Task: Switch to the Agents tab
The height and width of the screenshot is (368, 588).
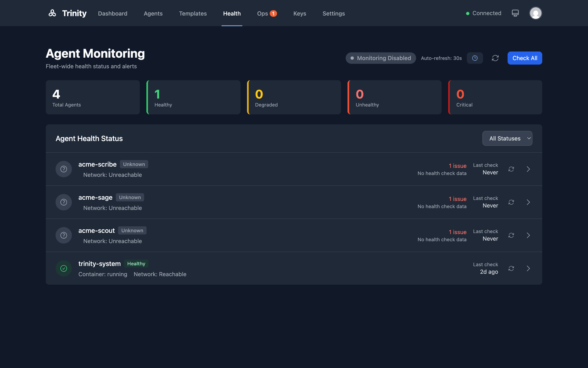Action: 153,13
